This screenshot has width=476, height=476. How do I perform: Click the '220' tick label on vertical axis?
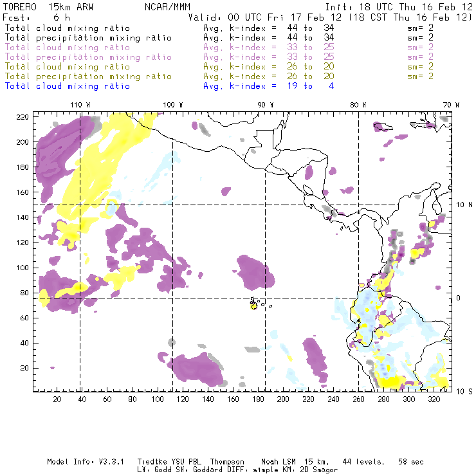click(23, 117)
